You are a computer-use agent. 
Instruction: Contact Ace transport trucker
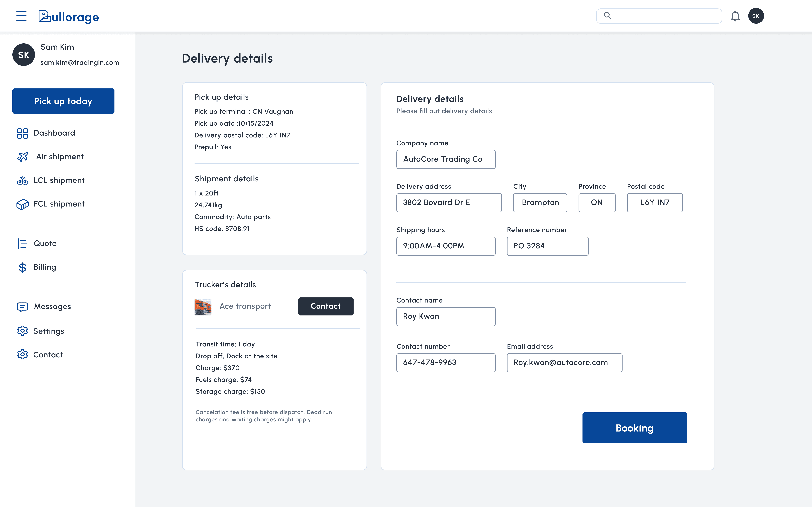[326, 306]
